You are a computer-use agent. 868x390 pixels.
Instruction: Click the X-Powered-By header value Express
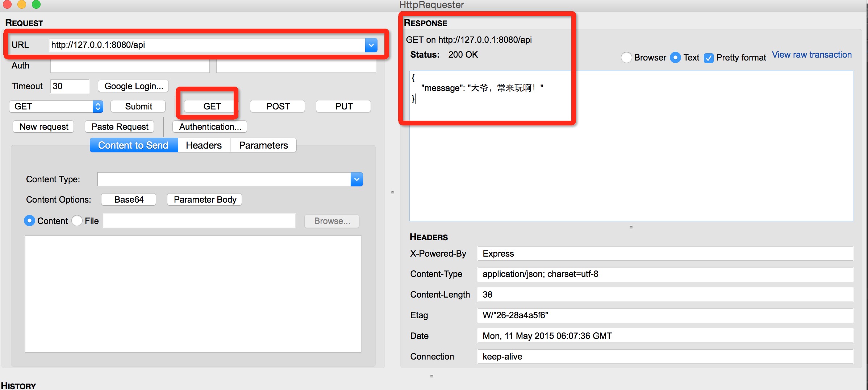(665, 254)
